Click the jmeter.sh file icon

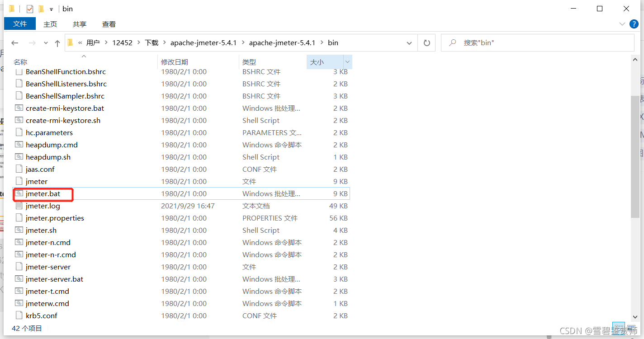click(x=19, y=230)
